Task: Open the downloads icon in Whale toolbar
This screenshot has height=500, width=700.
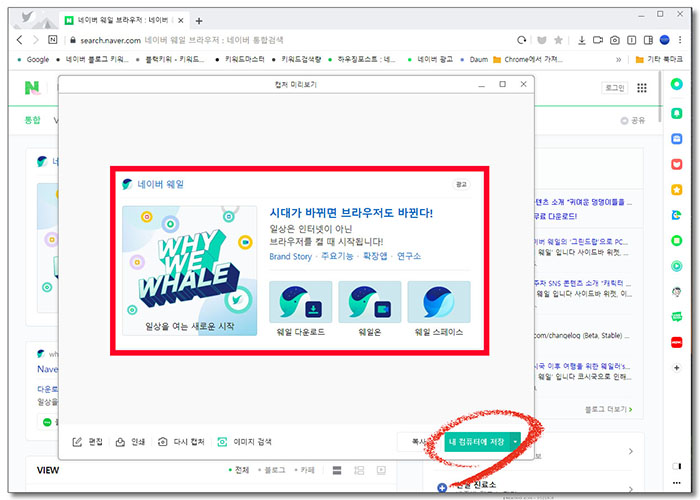Action: 581,40
